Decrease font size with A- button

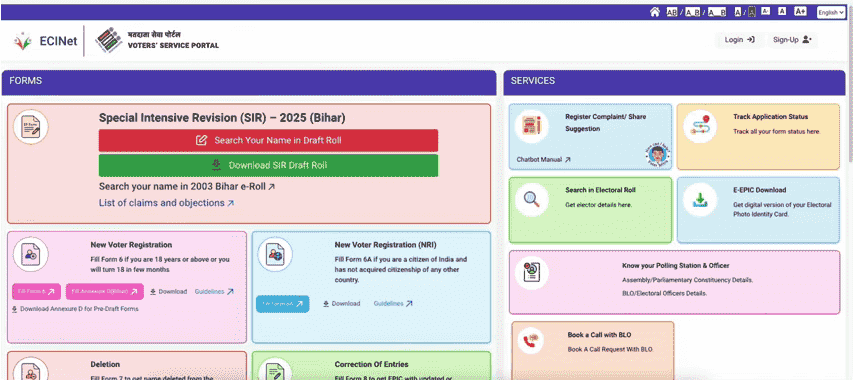pyautogui.click(x=765, y=11)
